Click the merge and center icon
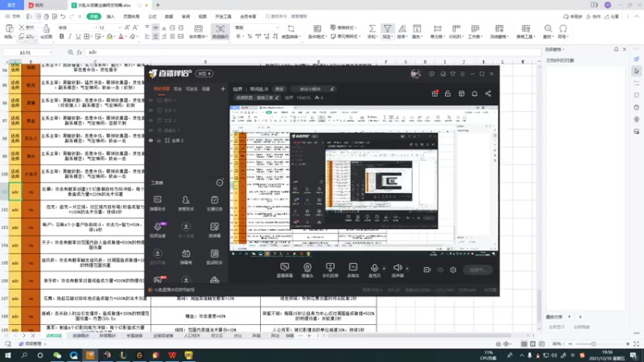 coord(198,29)
